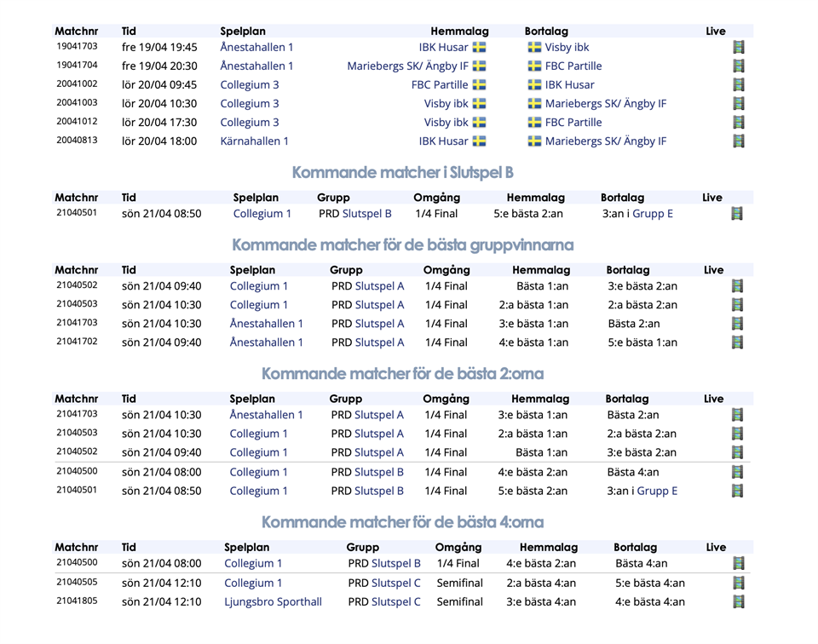Open live stream icon for match 19041703

(739, 48)
